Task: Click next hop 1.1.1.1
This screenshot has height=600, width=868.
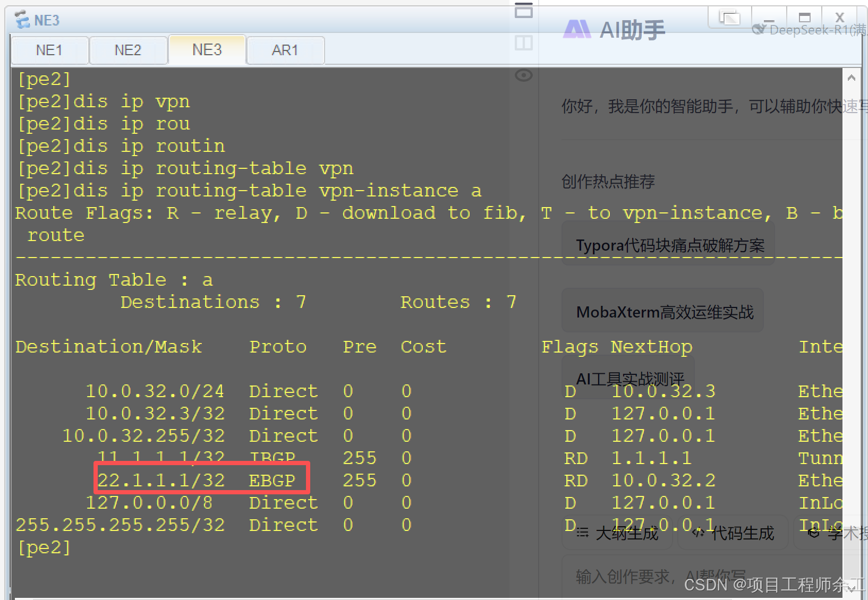Action: click(651, 458)
